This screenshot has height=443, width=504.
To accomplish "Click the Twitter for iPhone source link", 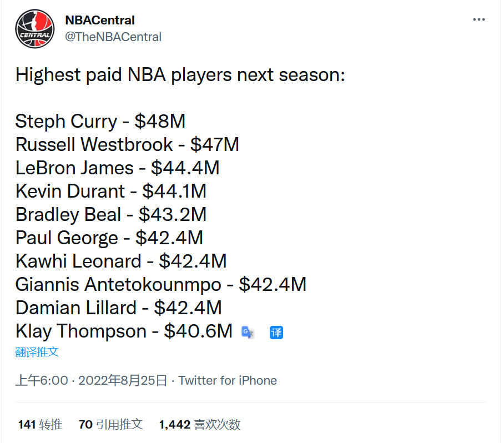I will 228,380.
